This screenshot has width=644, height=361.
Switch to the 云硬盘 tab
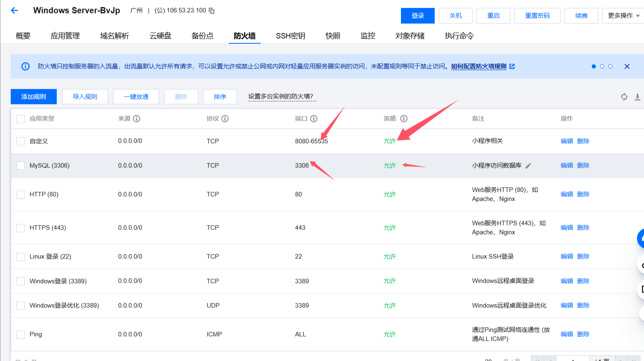click(160, 36)
